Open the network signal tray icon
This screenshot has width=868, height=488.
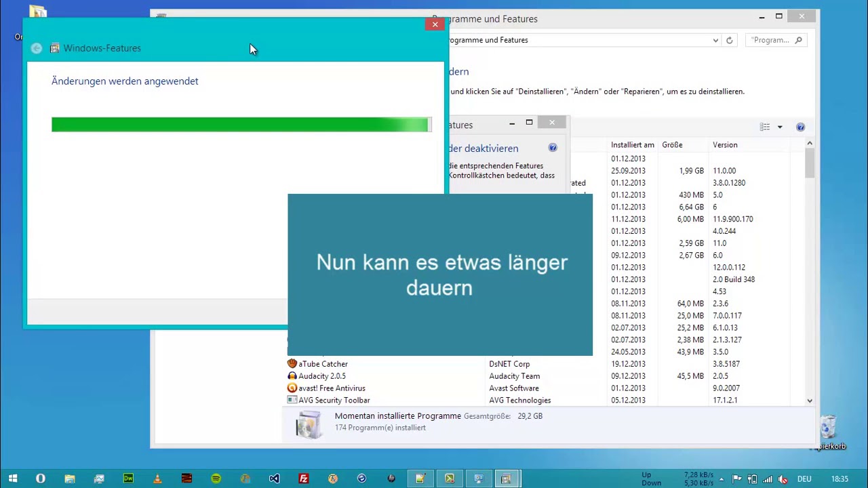(767, 479)
